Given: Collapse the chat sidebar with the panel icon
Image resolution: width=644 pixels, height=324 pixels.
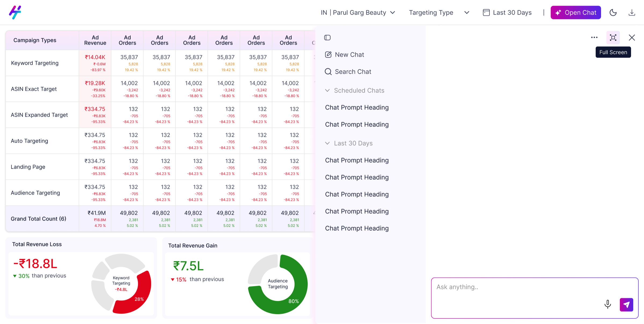Looking at the screenshot, I should point(327,38).
